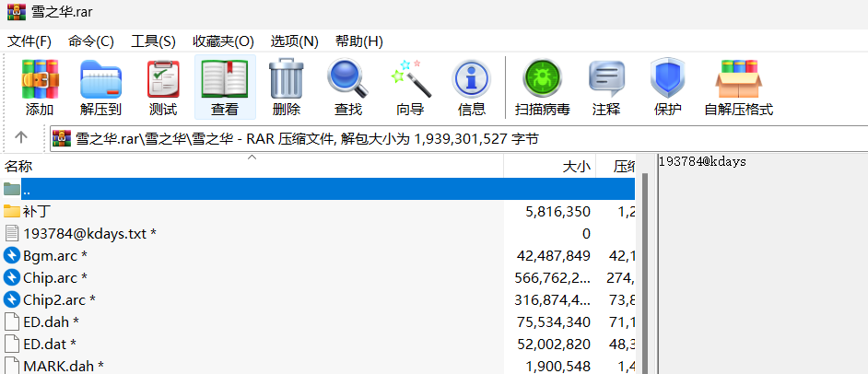The height and width of the screenshot is (374, 868).
Task: Sort by Size (大小) column header
Action: coord(576,167)
